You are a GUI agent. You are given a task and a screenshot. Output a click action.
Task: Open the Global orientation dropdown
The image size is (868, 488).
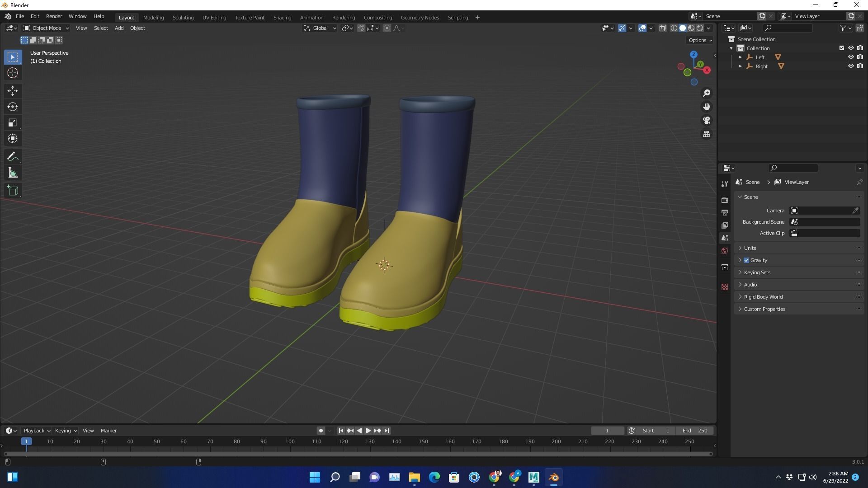320,28
